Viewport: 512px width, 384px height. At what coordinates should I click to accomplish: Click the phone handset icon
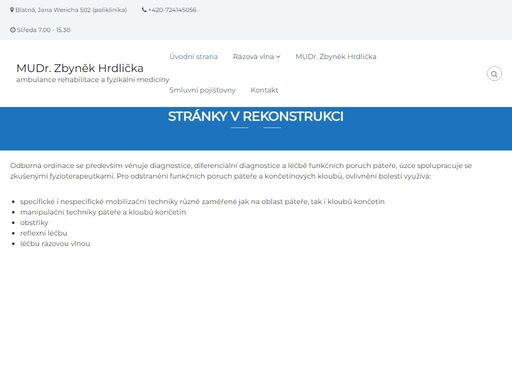(144, 10)
